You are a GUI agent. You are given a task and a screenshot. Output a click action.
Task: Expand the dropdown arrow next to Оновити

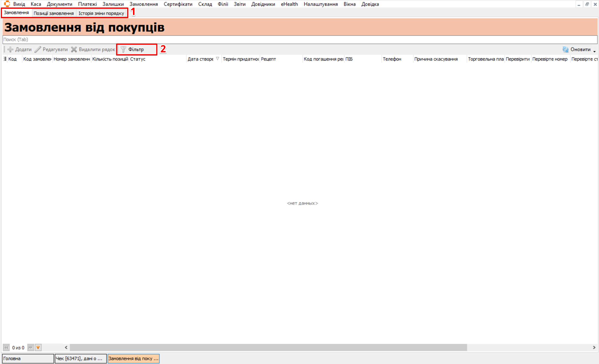tap(595, 51)
